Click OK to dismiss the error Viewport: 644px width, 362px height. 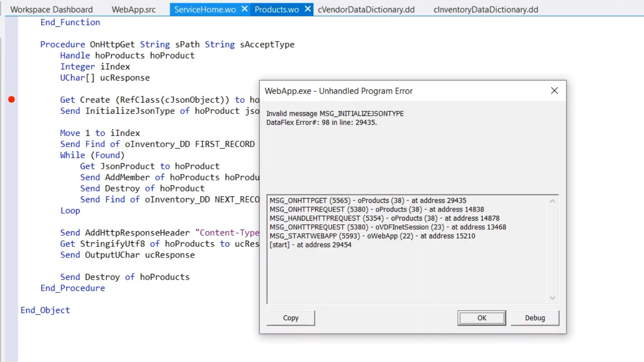pos(482,318)
